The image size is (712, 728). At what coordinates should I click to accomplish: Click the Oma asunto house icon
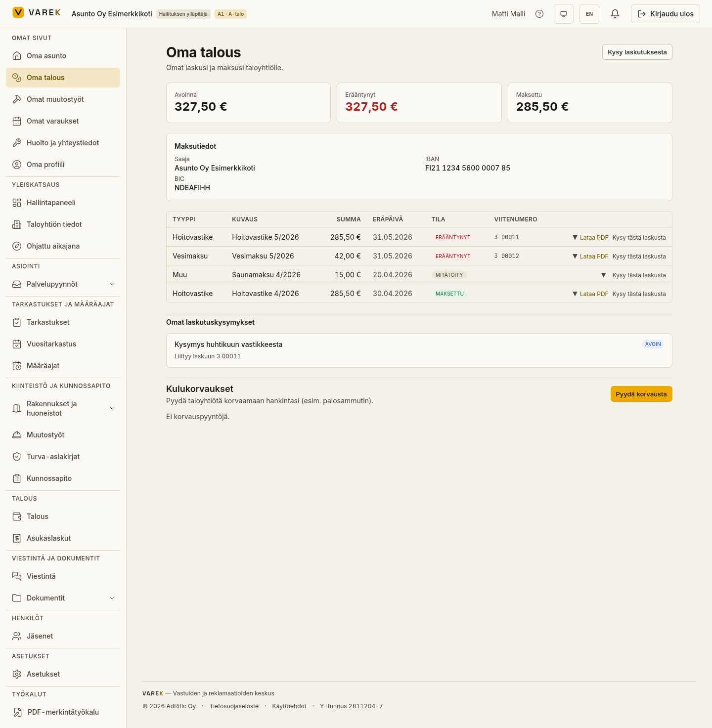[x=17, y=56]
